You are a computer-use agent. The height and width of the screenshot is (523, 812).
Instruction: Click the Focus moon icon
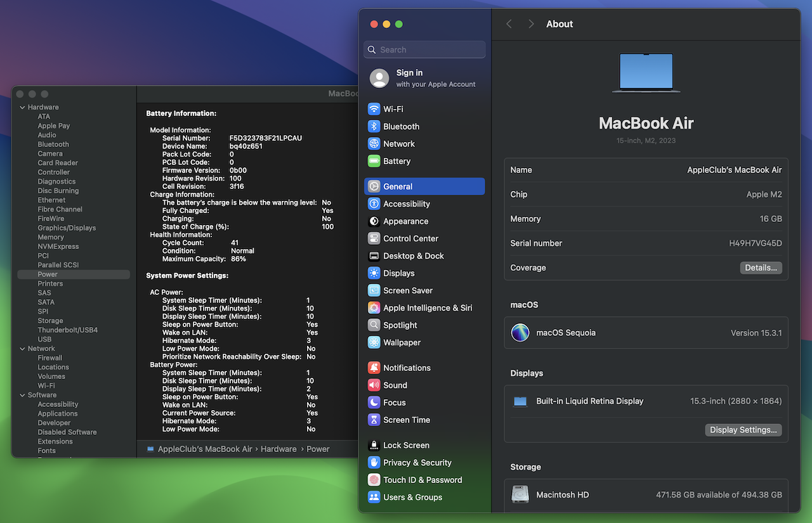click(x=374, y=403)
